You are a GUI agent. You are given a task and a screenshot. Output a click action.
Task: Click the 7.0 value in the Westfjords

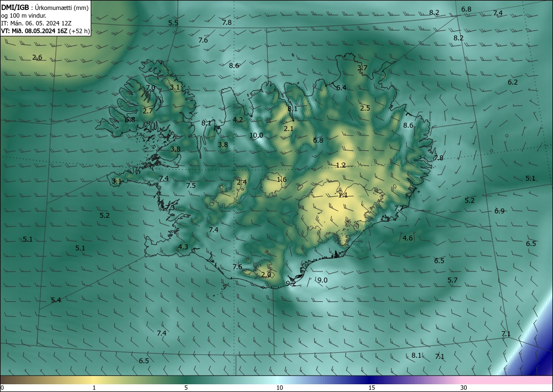(x=150, y=88)
